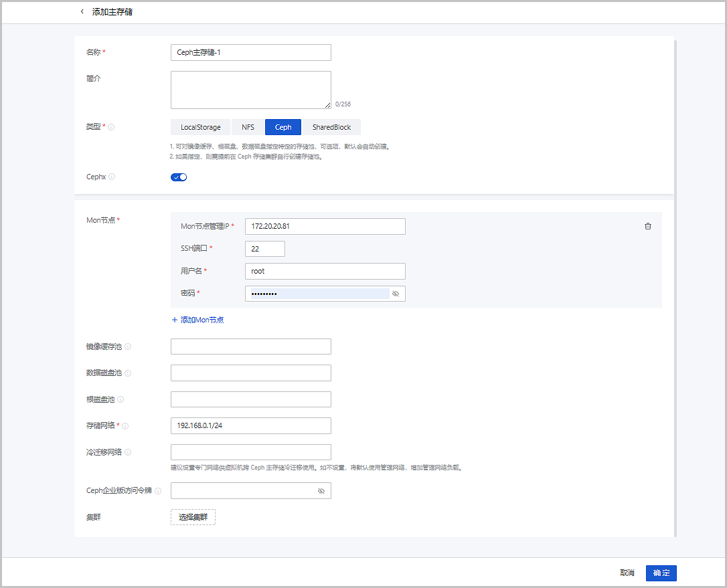Click the back arrow beside 添加主存储
Screen dimensions: 727x588
click(82, 12)
